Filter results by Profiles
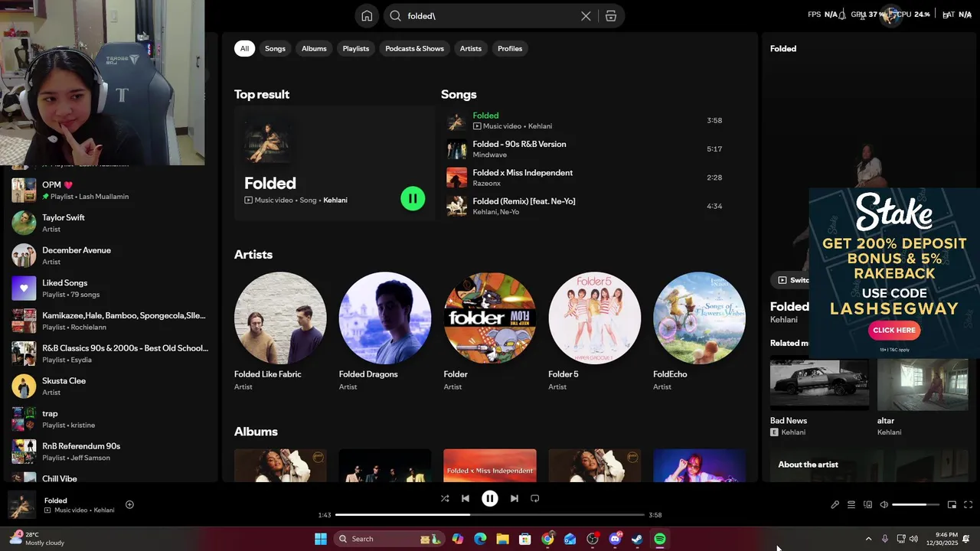 tap(510, 48)
